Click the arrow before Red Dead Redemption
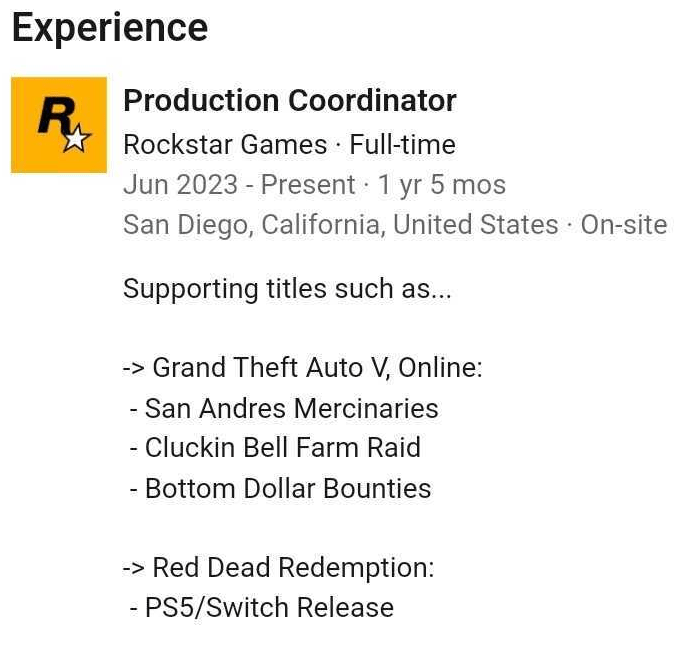688x645 pixels. tap(133, 568)
